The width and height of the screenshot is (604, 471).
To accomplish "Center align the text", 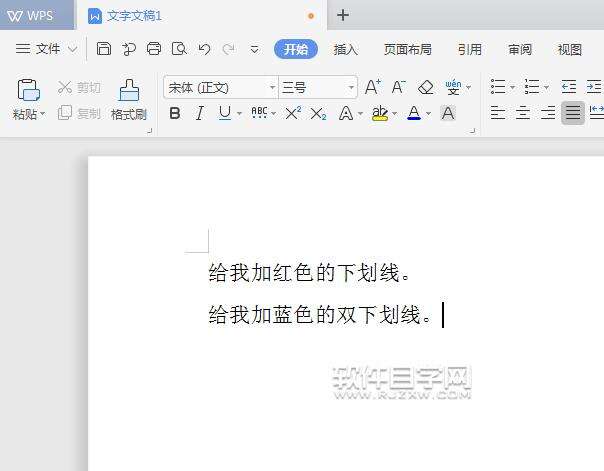I will tap(523, 113).
